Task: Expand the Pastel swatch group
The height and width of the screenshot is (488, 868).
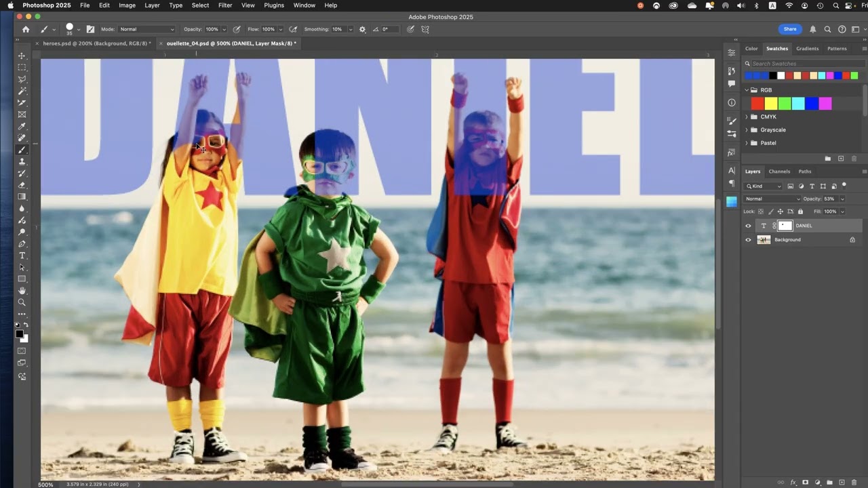Action: click(747, 143)
